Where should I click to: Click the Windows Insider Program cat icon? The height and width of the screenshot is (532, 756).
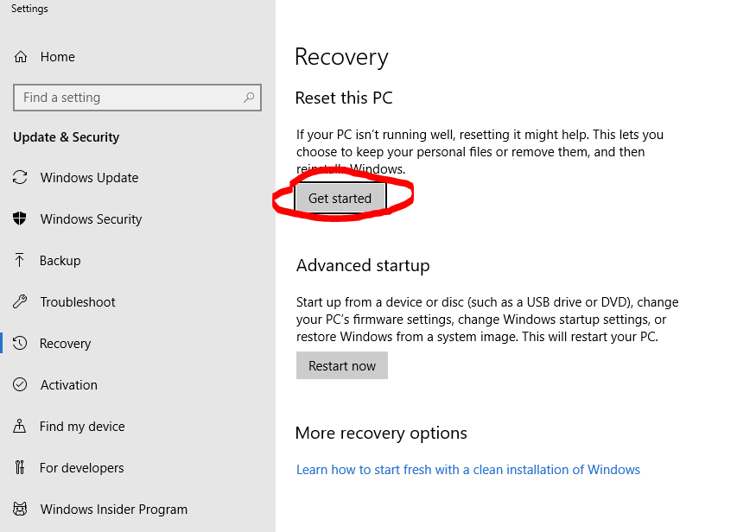20,509
